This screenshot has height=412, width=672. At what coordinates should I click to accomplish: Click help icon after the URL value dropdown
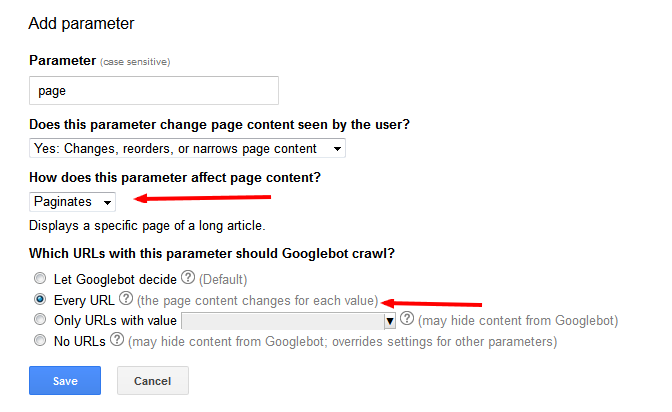[x=407, y=319]
